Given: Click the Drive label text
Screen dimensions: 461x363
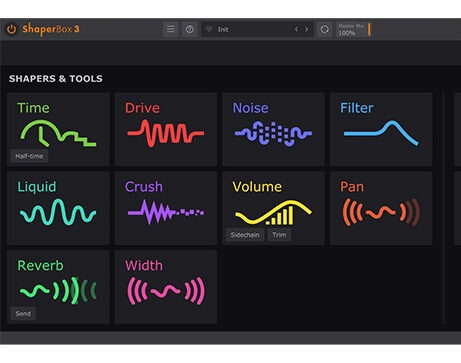Looking at the screenshot, I should (142, 108).
